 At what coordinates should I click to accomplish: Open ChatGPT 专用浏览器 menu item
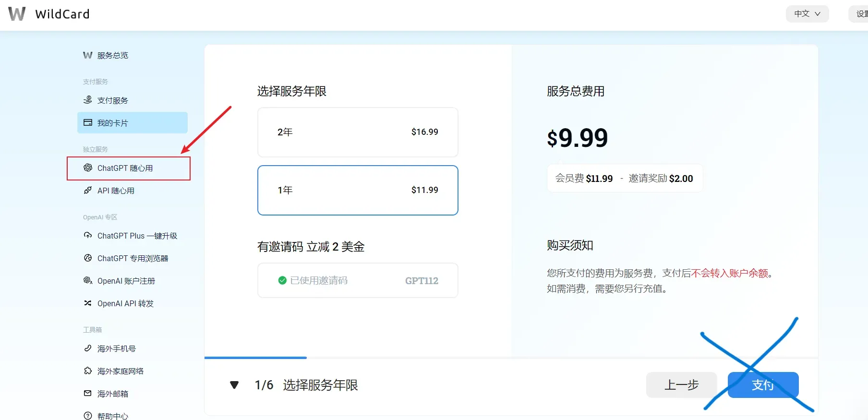(133, 258)
